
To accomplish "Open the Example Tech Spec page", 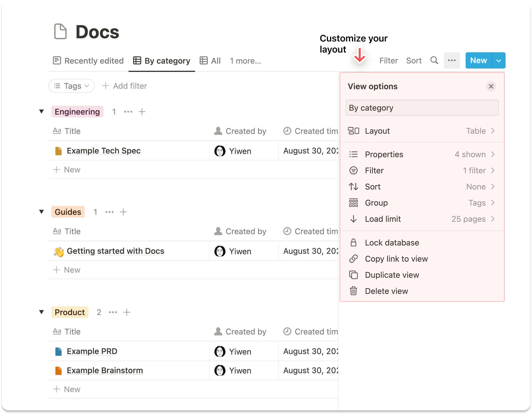I will [104, 151].
